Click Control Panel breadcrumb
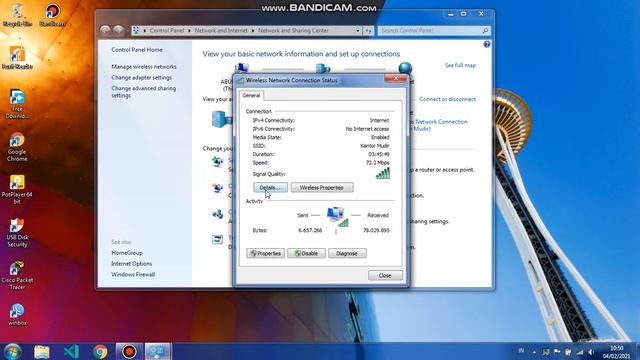The height and width of the screenshot is (360, 640). 167,31
